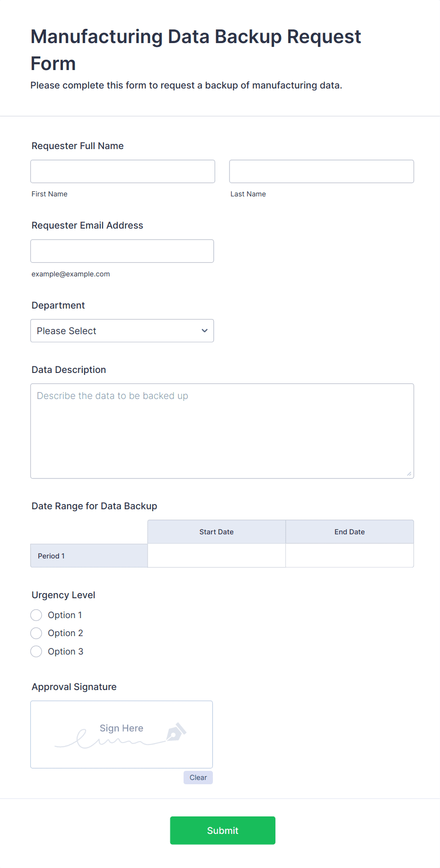Click the Start Date column header
This screenshot has width=440, height=868.
217,532
